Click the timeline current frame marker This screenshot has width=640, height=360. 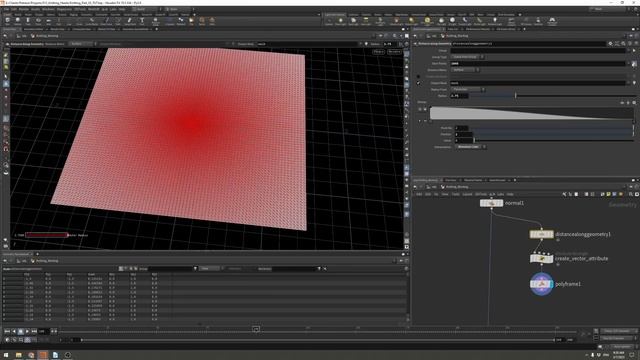[256, 329]
